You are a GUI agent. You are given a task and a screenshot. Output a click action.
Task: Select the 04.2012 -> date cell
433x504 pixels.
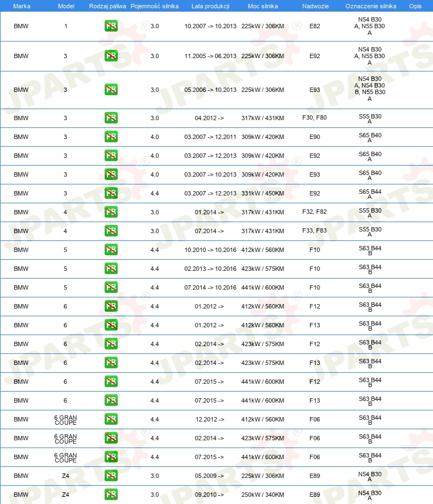point(209,118)
